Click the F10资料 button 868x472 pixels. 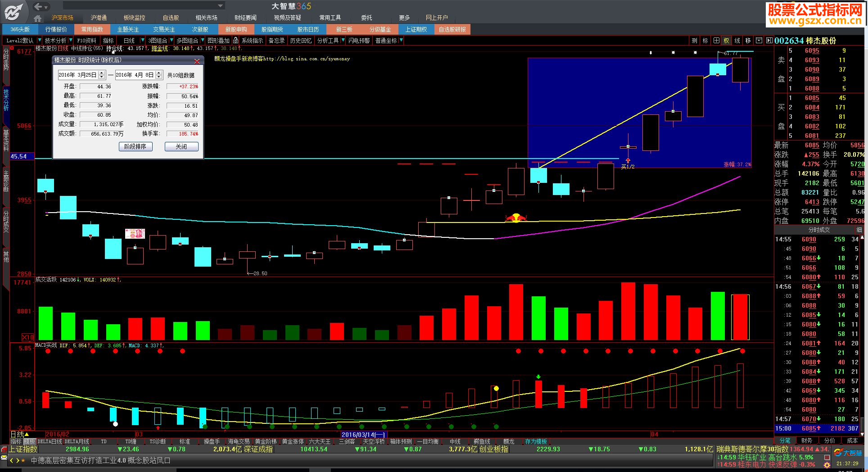(x=86, y=41)
